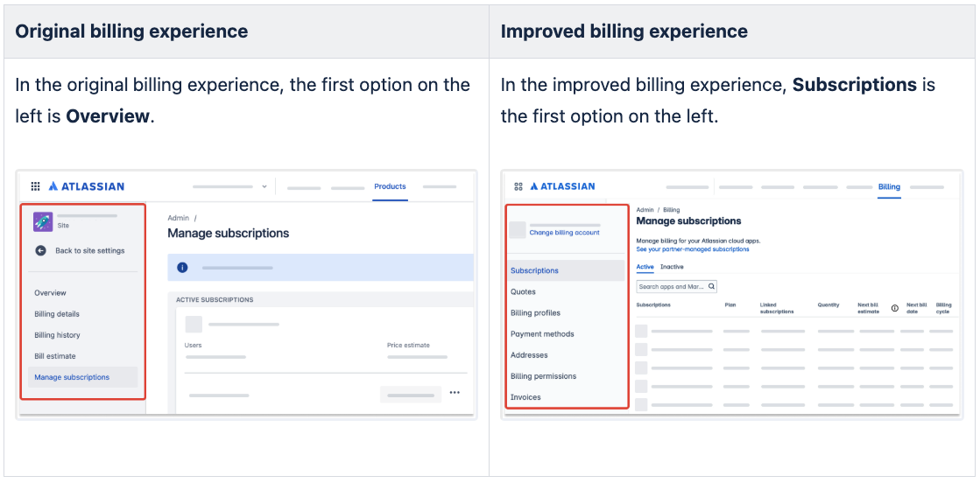Select Payment methods in the sidebar
This screenshot has width=980, height=483.
click(542, 334)
